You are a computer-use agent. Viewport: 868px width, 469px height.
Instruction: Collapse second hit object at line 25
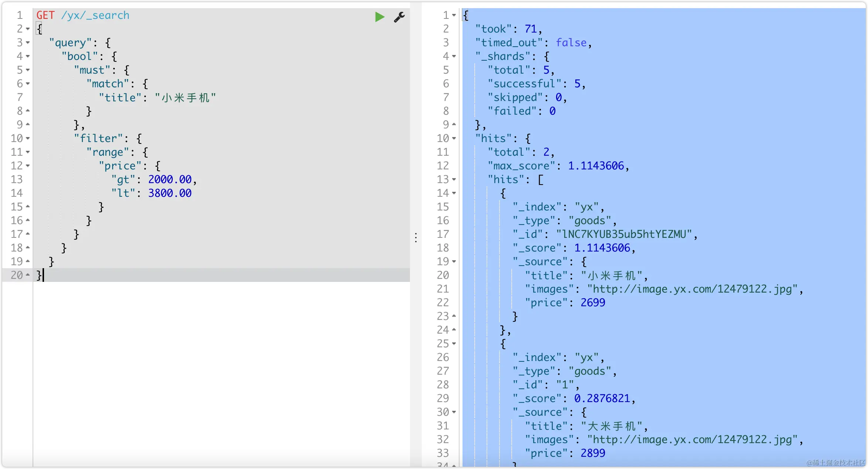click(454, 344)
